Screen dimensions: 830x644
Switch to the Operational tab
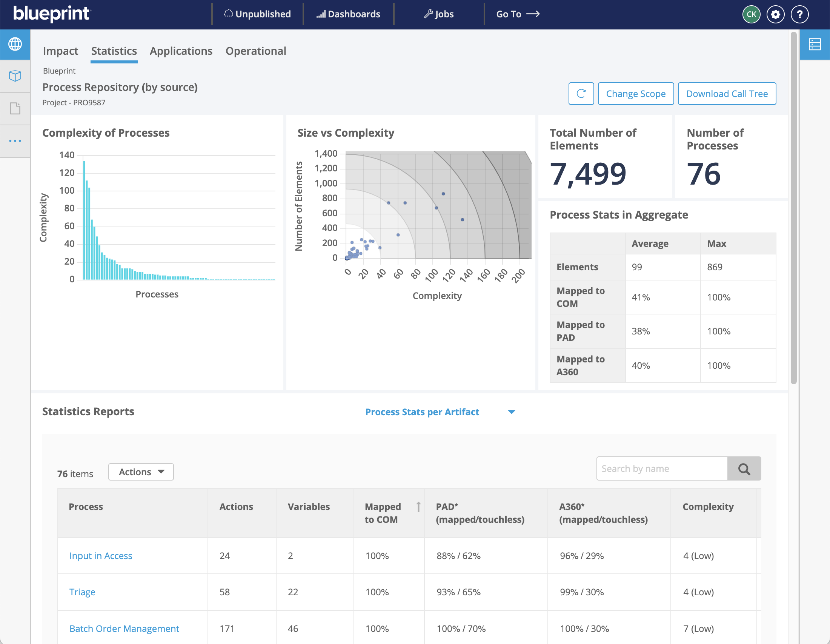click(256, 51)
